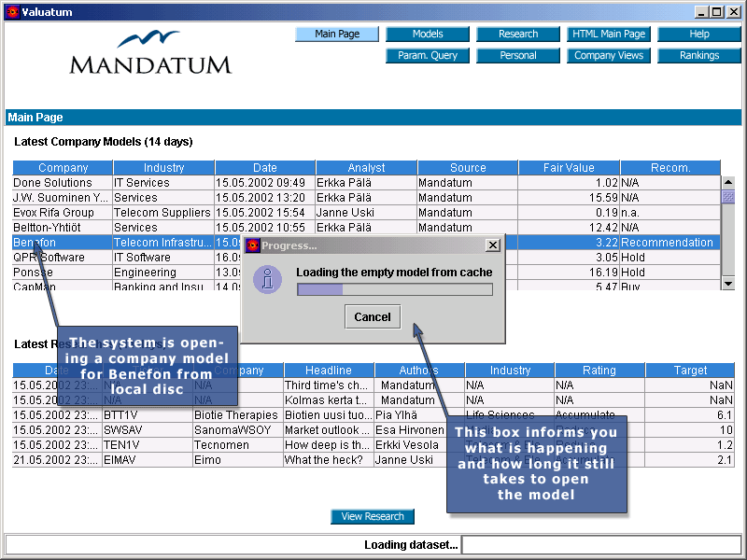This screenshot has width=747, height=560.
Task: Sort models by Source column header
Action: pos(468,168)
